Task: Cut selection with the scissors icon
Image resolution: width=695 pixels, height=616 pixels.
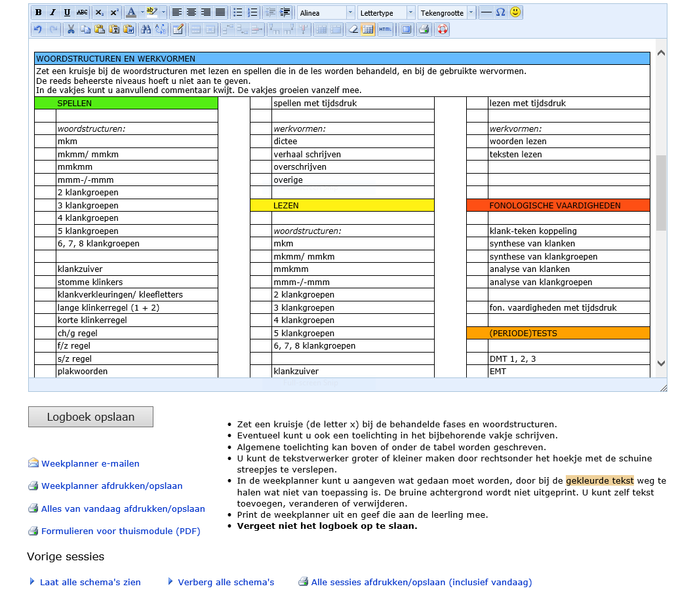Action: (71, 29)
